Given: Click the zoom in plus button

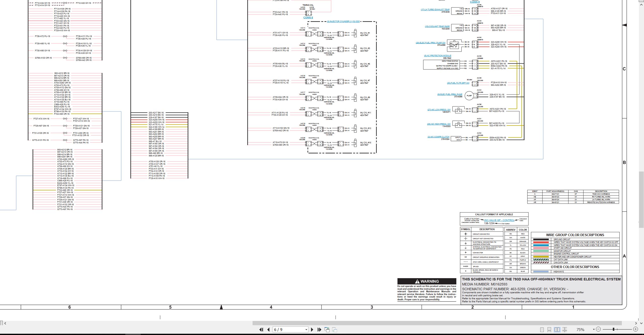Looking at the screenshot, I should point(636,329).
